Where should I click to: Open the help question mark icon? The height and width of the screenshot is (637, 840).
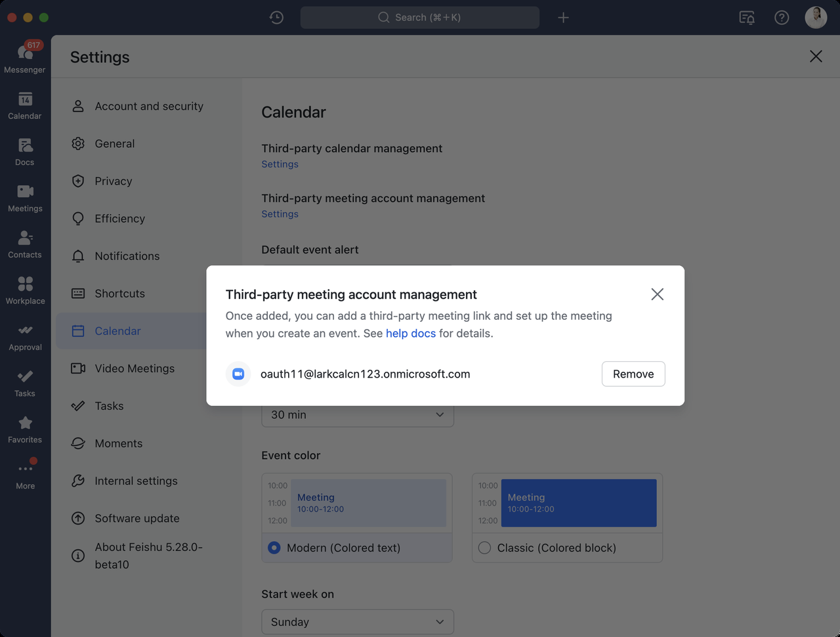point(781,18)
